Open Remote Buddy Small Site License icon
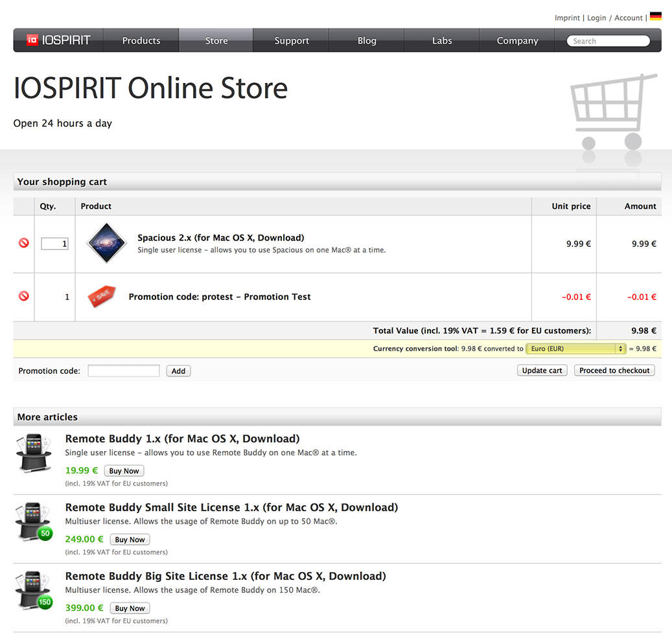Viewport: 672px width, 644px height. click(34, 522)
